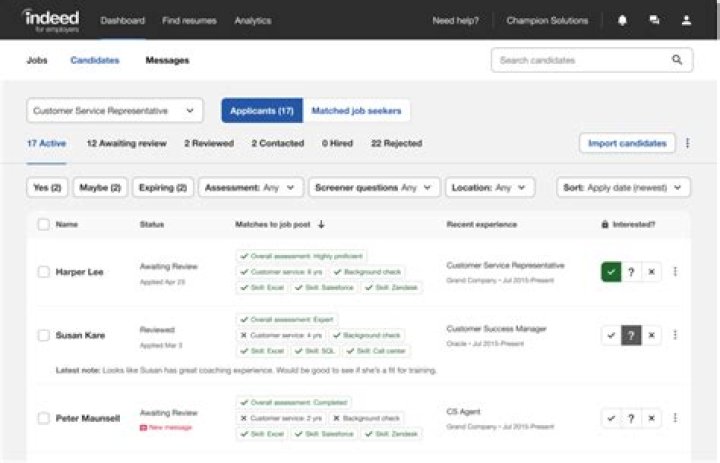Mark Peter Maunsell as interested (checkmark)

(611, 418)
